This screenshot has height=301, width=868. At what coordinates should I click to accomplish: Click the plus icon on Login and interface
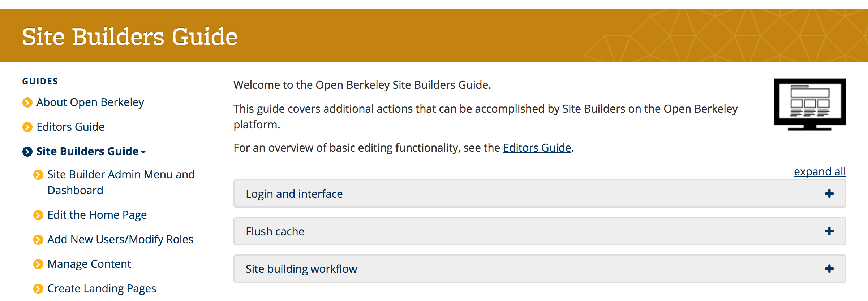829,194
